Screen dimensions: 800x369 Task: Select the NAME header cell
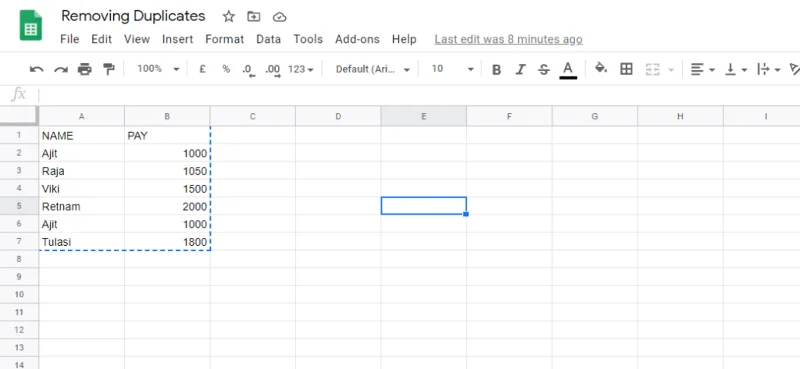pyautogui.click(x=82, y=135)
